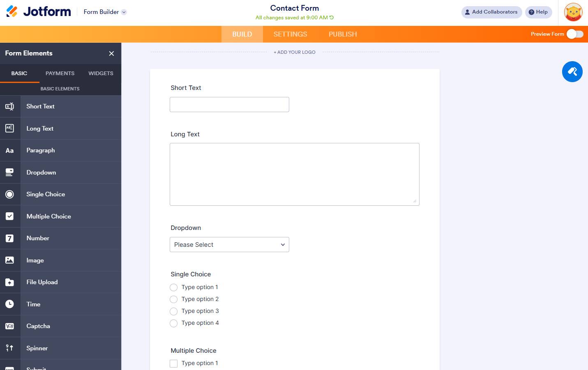Open the Please Select dropdown
Screen dimensions: 588x370
point(229,244)
